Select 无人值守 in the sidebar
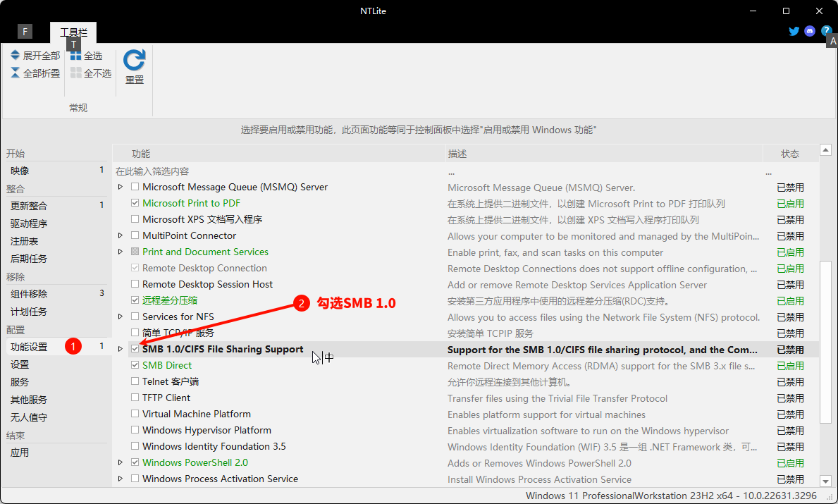The height and width of the screenshot is (504, 838). pyautogui.click(x=56, y=417)
